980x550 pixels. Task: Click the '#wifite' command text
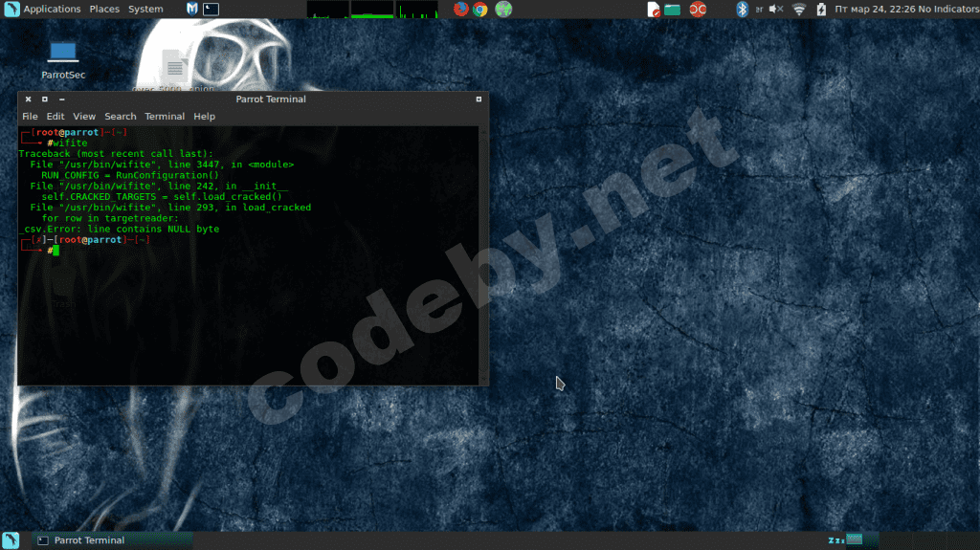click(67, 143)
